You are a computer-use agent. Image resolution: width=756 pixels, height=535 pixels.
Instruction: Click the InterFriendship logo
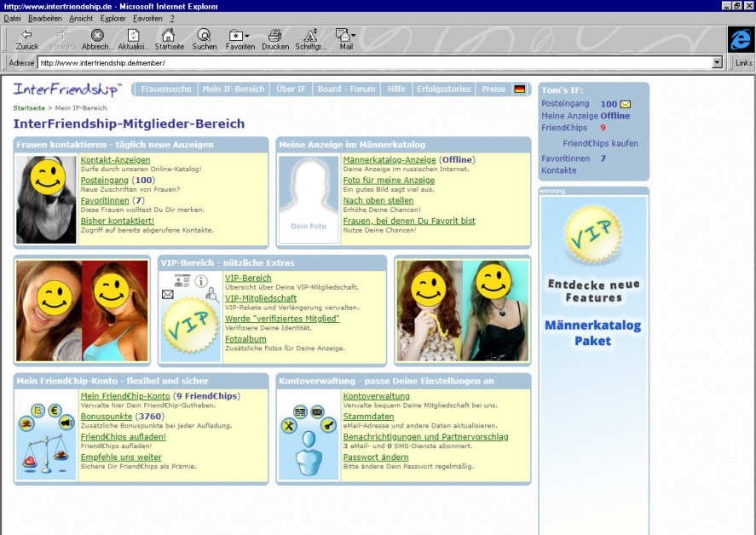pos(67,89)
